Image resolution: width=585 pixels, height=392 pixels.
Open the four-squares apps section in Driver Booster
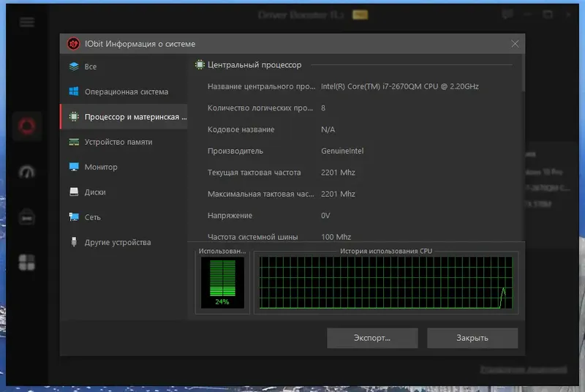click(27, 263)
